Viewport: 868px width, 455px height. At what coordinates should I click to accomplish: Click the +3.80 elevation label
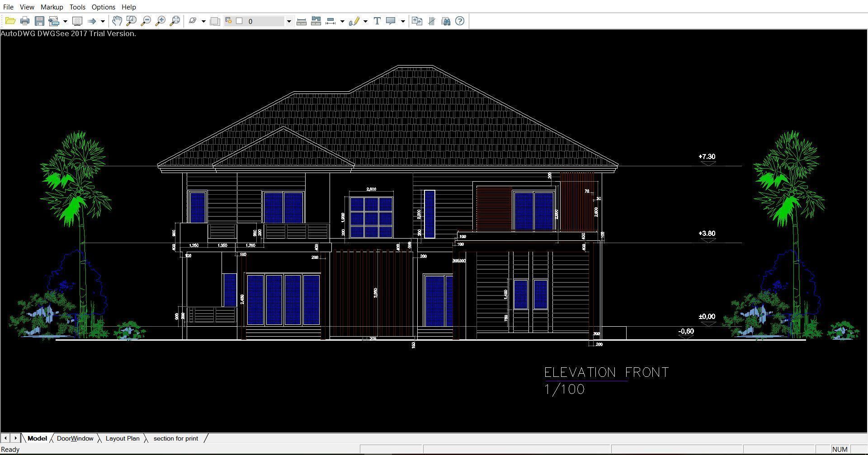707,233
